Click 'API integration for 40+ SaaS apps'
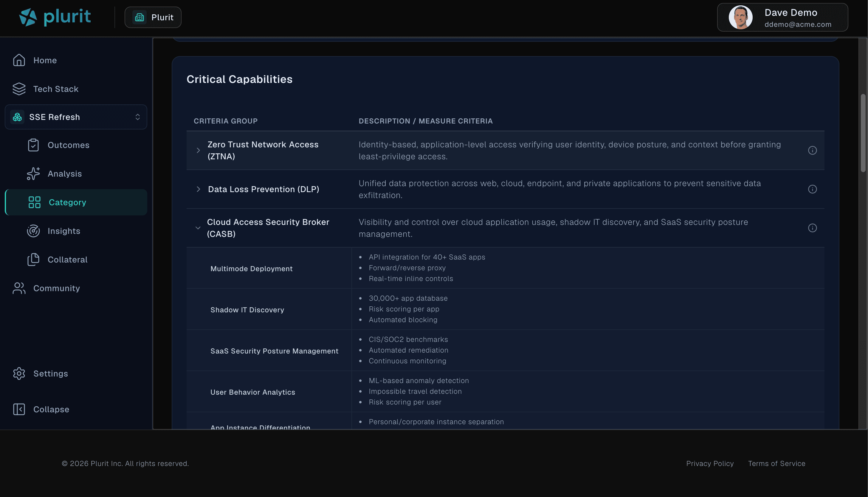The height and width of the screenshot is (497, 868). pos(427,257)
